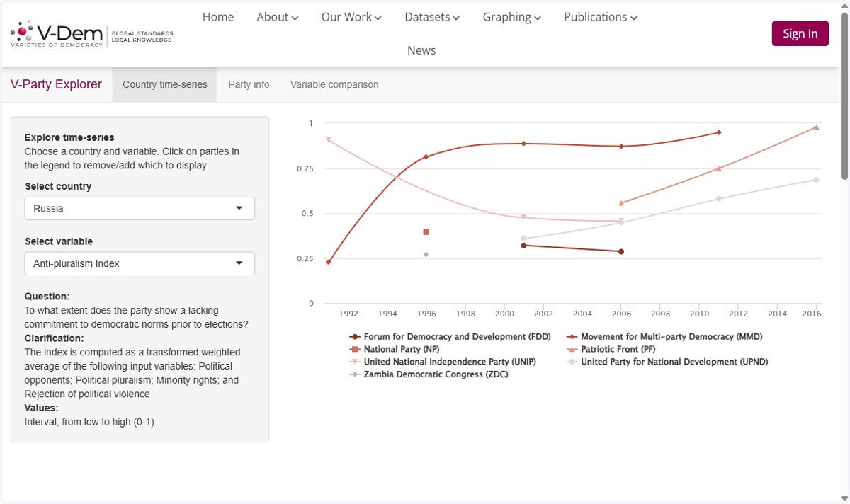Click the National Party square marker at 1996
This screenshot has width=850, height=504.
click(x=426, y=232)
